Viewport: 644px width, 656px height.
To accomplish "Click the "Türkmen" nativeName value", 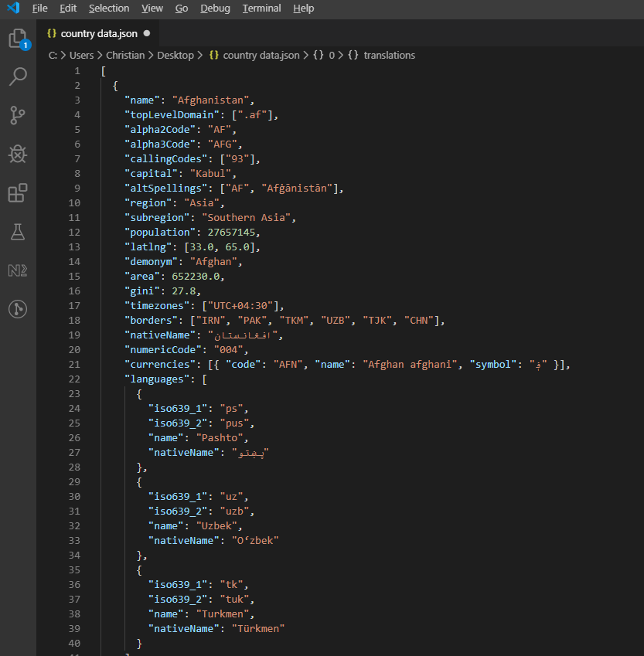I will (x=258, y=628).
